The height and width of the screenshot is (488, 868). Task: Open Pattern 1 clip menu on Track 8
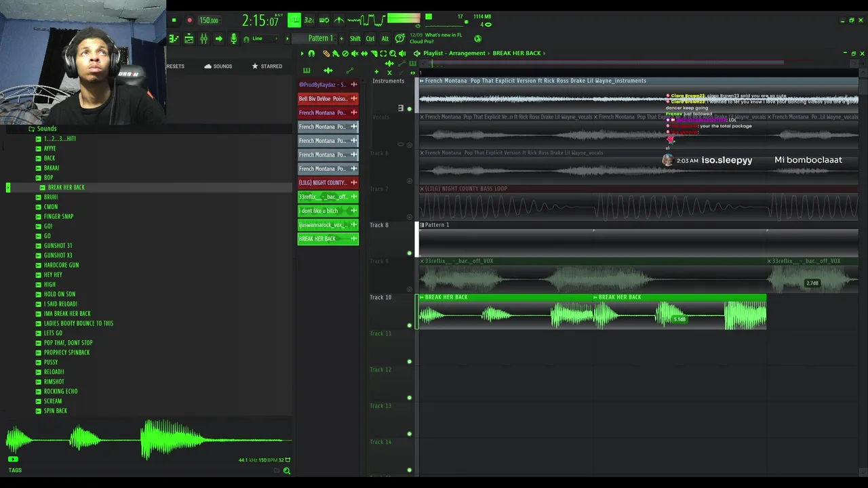click(422, 225)
